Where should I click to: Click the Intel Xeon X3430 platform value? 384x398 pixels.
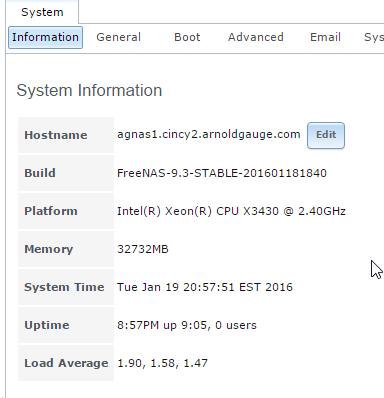[231, 211]
